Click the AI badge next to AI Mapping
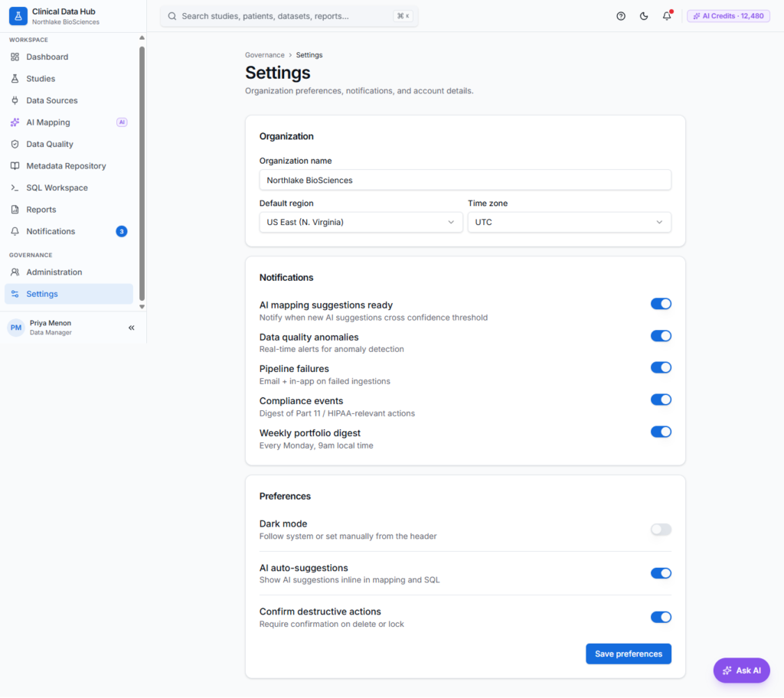Screen dimensions: 784x698 [122, 122]
